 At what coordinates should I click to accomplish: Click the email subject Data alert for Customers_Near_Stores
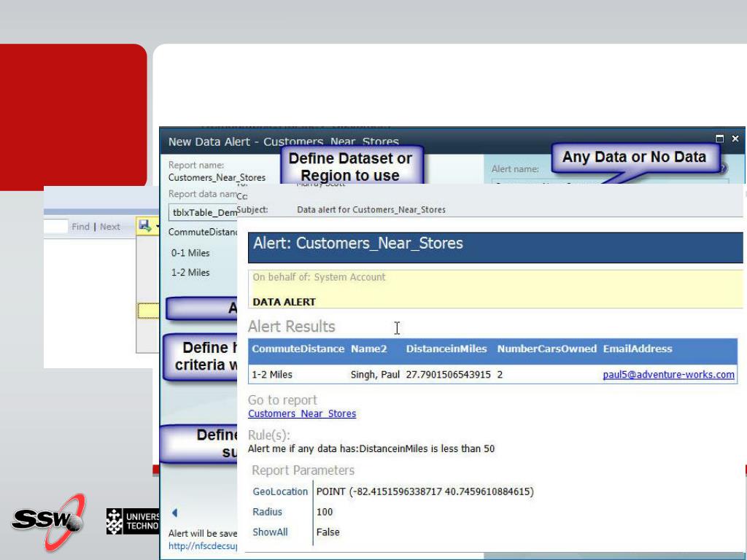[371, 210]
